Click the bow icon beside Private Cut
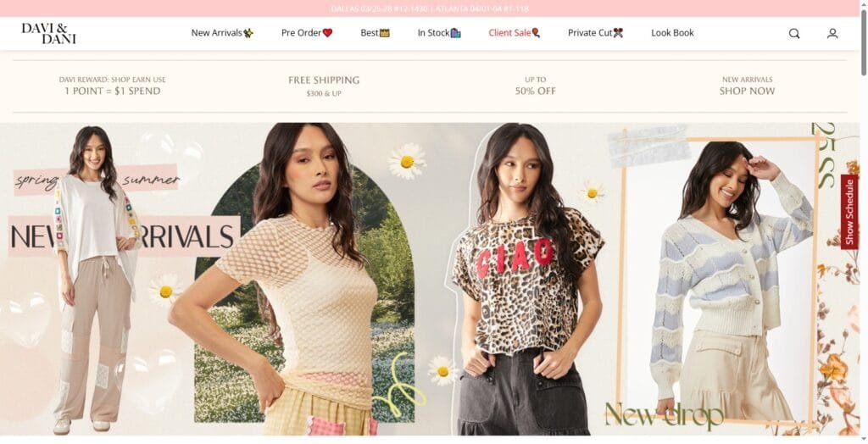 [618, 33]
